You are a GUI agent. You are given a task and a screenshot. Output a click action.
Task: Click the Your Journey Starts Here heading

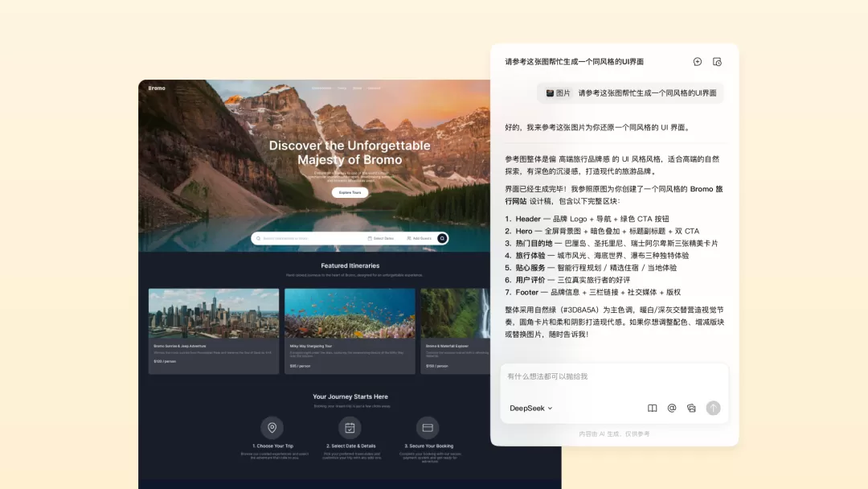pos(350,397)
